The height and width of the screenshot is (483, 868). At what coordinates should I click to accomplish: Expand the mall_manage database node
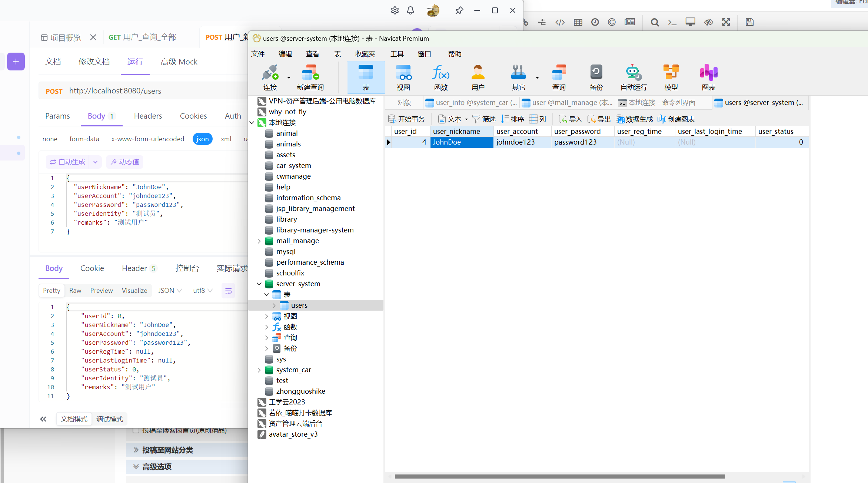point(259,241)
